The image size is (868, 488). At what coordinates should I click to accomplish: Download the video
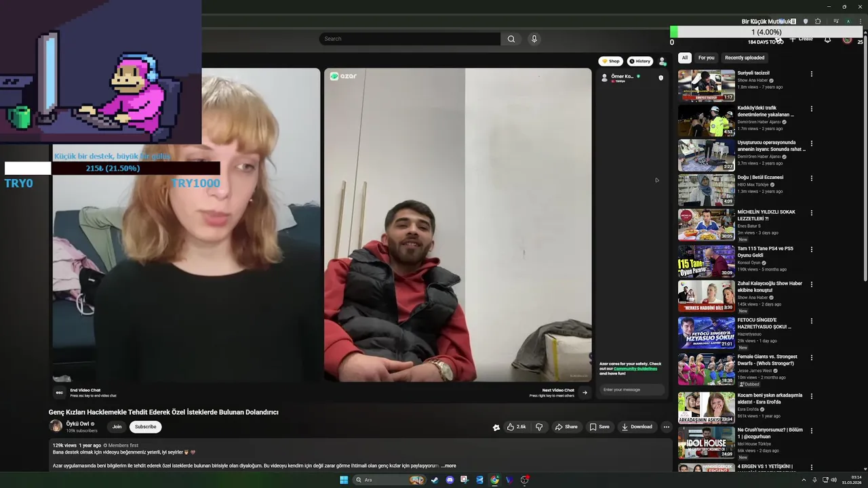(637, 427)
